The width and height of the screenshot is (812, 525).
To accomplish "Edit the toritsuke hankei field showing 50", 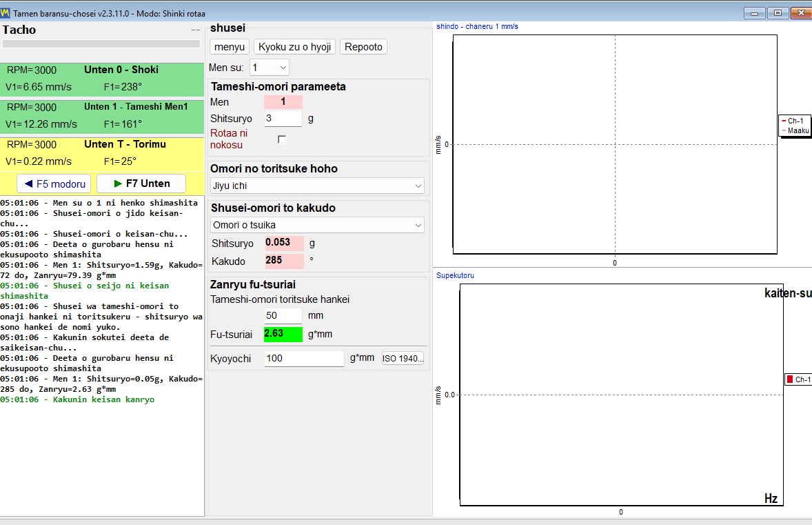I will [283, 316].
